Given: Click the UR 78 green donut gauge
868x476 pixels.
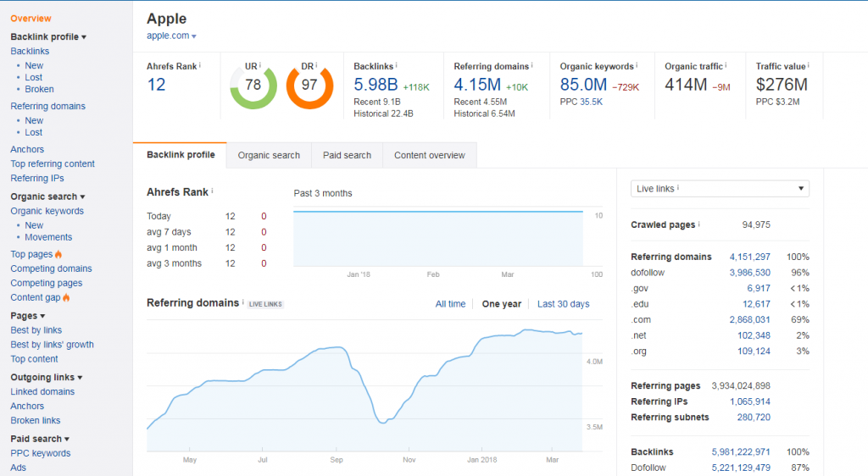Looking at the screenshot, I should click(253, 86).
